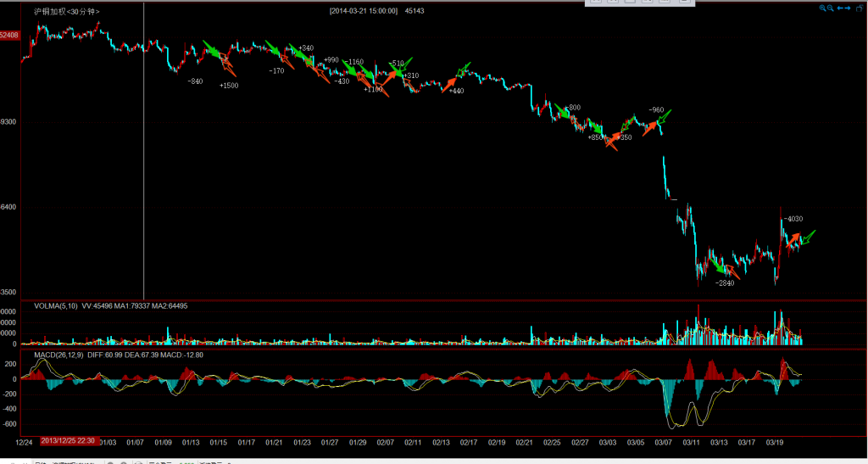Click the +1500 trade result label
The height and width of the screenshot is (464, 868).
[x=229, y=86]
